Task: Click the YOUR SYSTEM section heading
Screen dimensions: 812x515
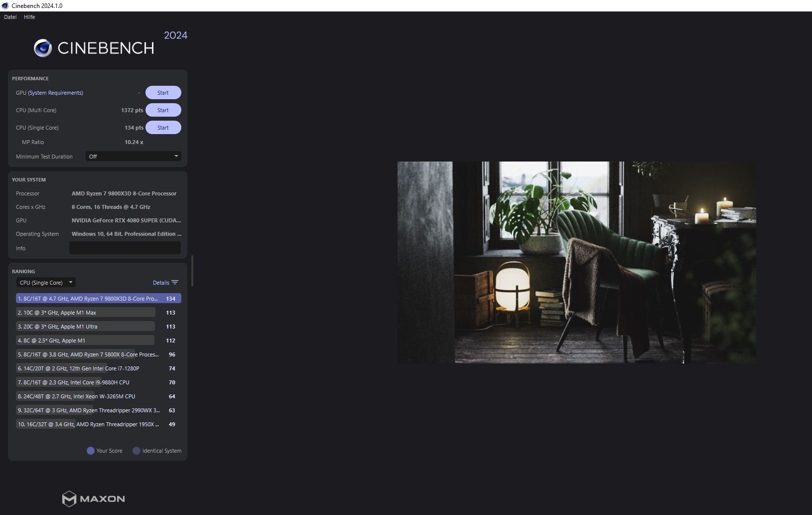Action: click(29, 180)
